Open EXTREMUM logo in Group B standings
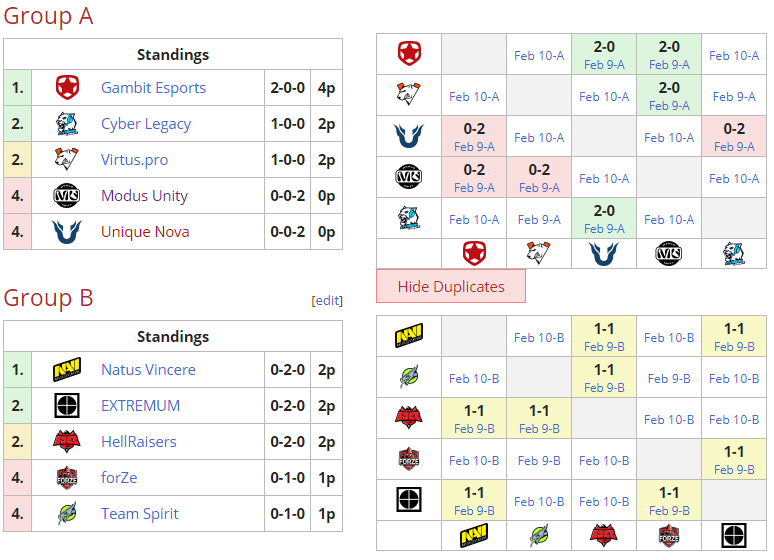774x560 pixels. click(67, 406)
